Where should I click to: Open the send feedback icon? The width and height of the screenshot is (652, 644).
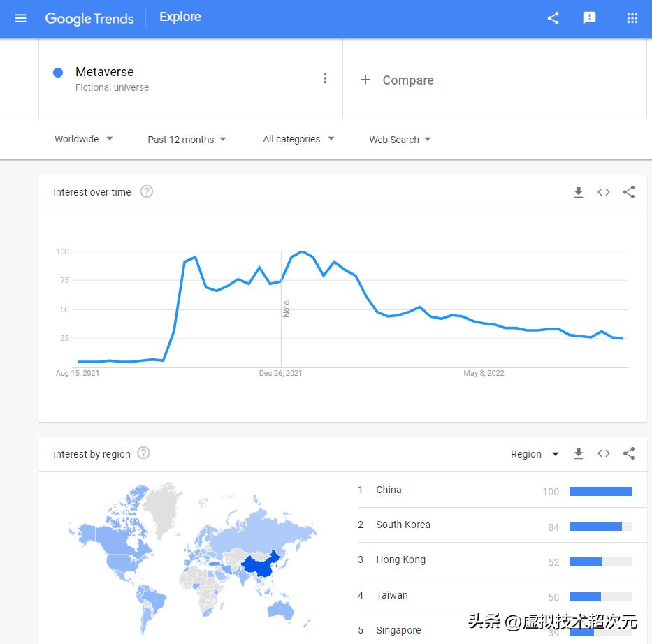pyautogui.click(x=589, y=19)
